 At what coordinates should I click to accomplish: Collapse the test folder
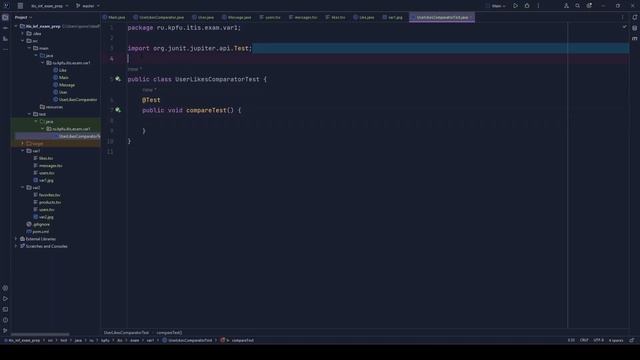click(x=29, y=114)
